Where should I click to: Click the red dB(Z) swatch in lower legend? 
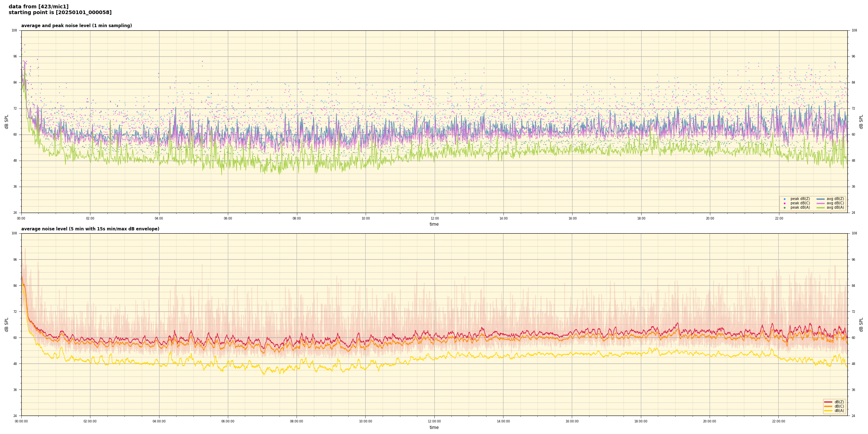click(x=828, y=402)
